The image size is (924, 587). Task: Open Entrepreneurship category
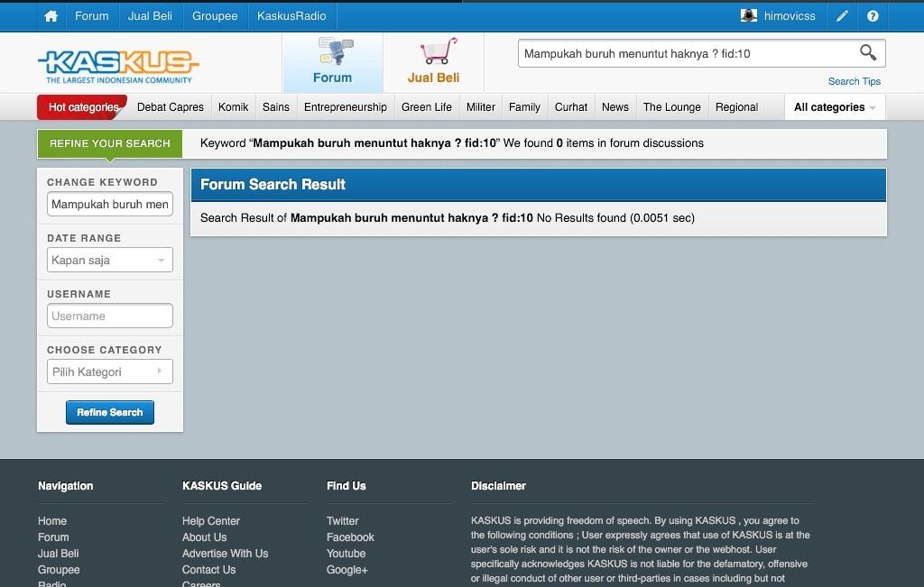(346, 107)
